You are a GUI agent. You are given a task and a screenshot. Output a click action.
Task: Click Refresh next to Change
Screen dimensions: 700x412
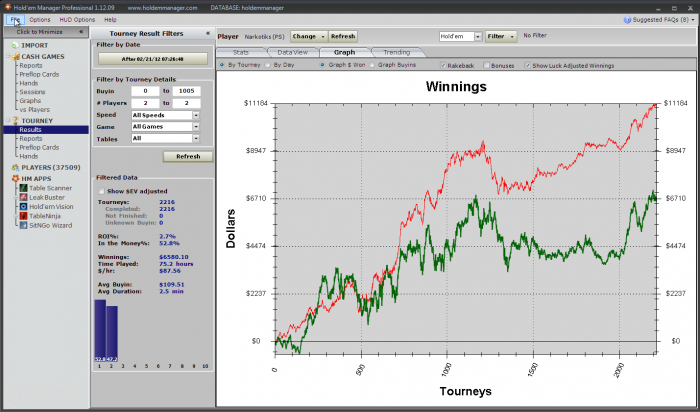coord(343,37)
